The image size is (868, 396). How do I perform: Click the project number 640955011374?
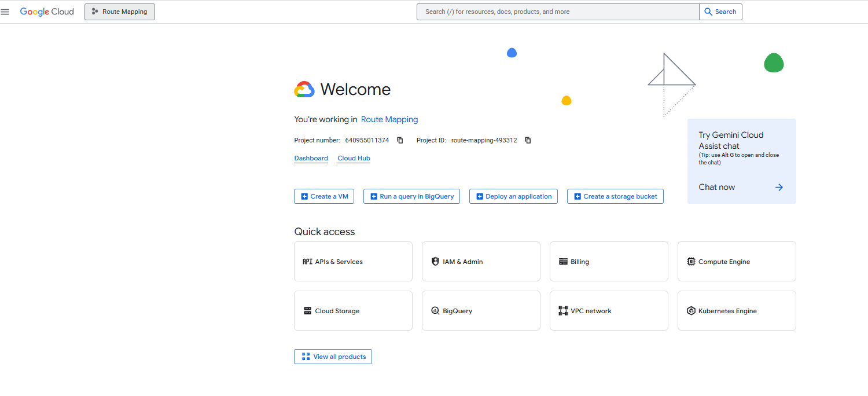click(x=367, y=140)
